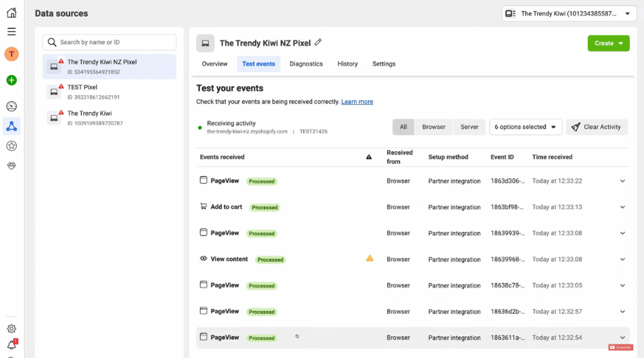Expand the PageView row with ID 18639939
Image resolution: width=644 pixels, height=358 pixels.
coord(623,233)
